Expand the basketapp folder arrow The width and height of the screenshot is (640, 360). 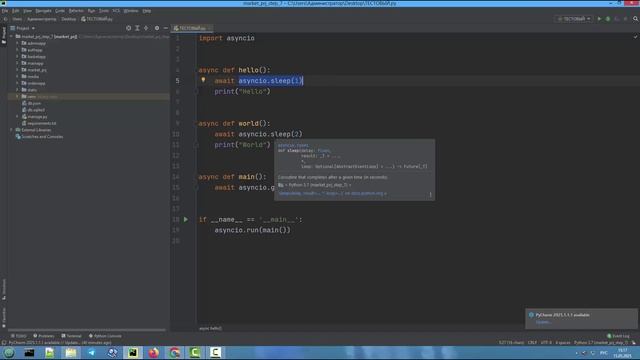(18, 56)
